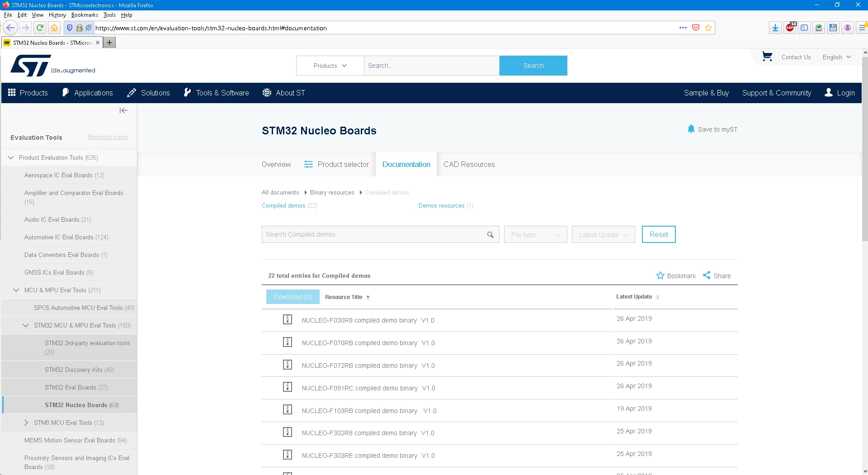The image size is (868, 475).
Task: Select NUCLEO-F103RB compiled demo binary file
Action: click(x=288, y=410)
